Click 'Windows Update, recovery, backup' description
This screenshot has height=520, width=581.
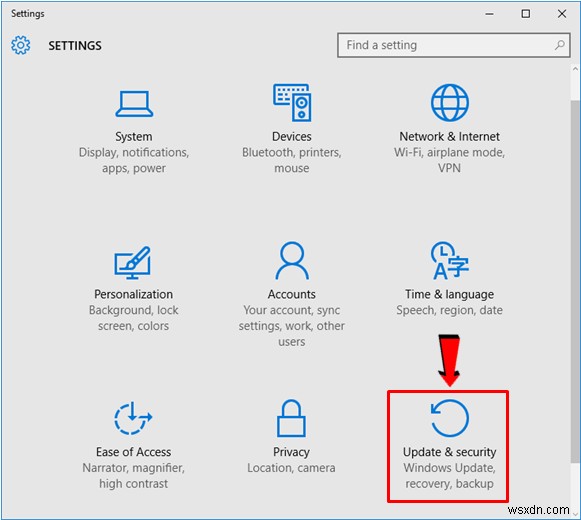point(449,476)
